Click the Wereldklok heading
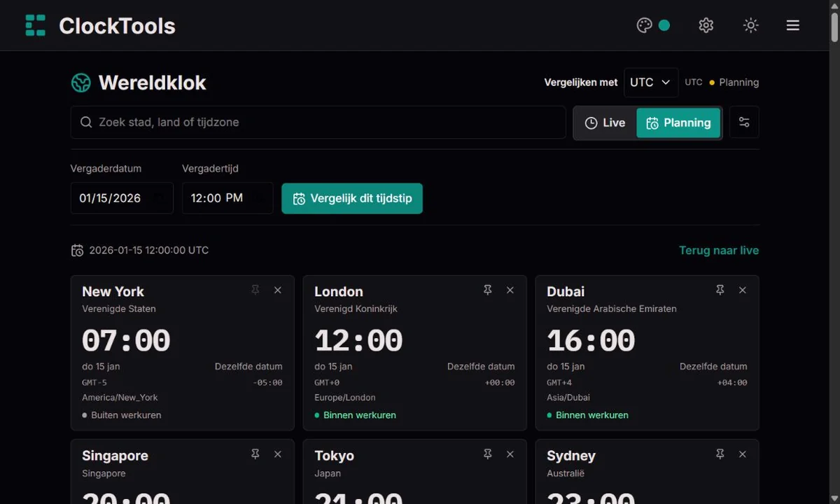840x504 pixels. (x=152, y=83)
